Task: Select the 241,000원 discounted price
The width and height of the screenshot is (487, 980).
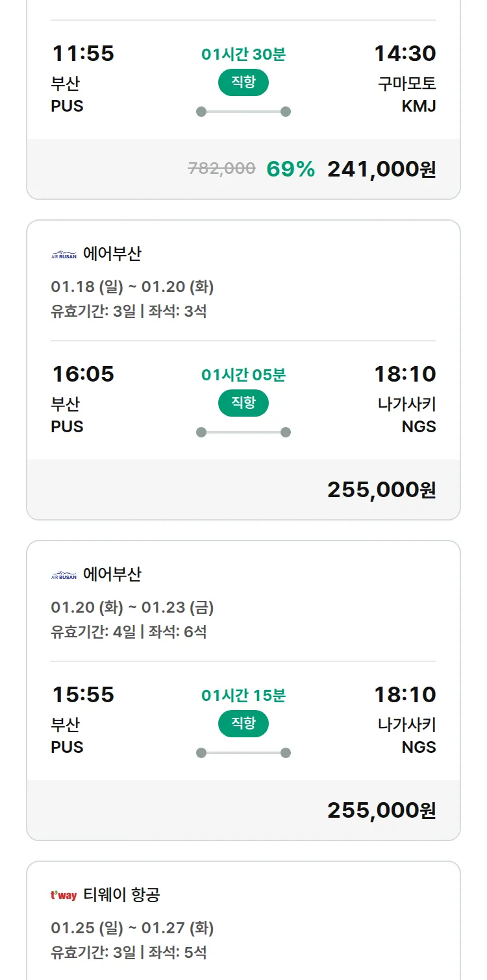Action: click(x=381, y=169)
